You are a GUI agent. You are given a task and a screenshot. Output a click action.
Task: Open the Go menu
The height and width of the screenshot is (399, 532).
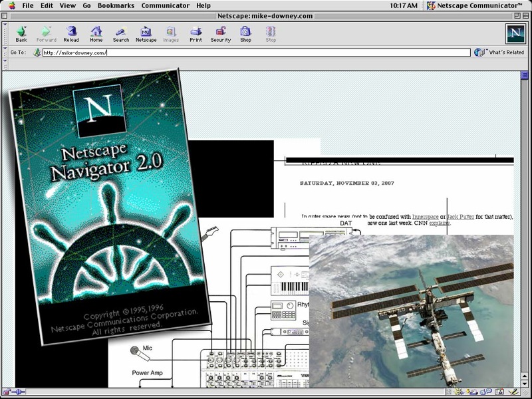point(86,5)
